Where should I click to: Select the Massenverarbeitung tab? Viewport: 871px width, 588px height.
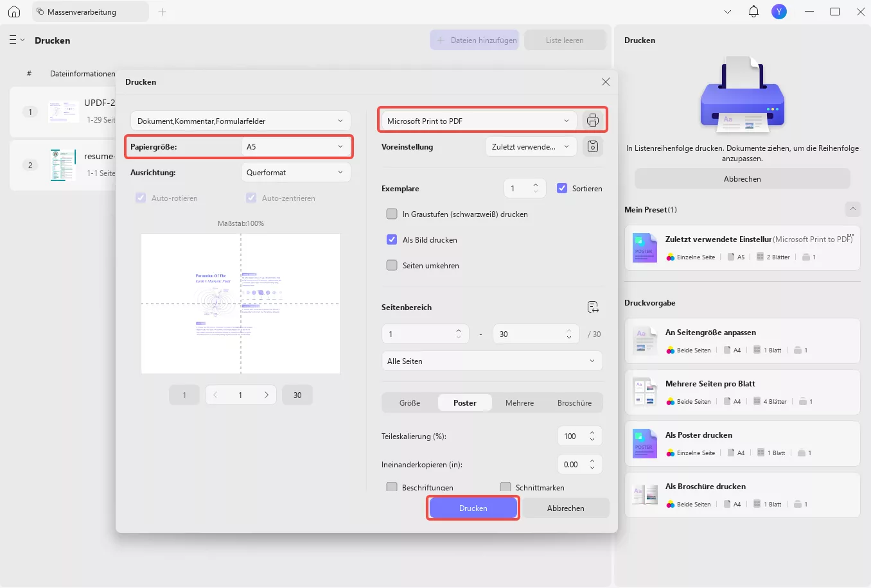pyautogui.click(x=91, y=12)
